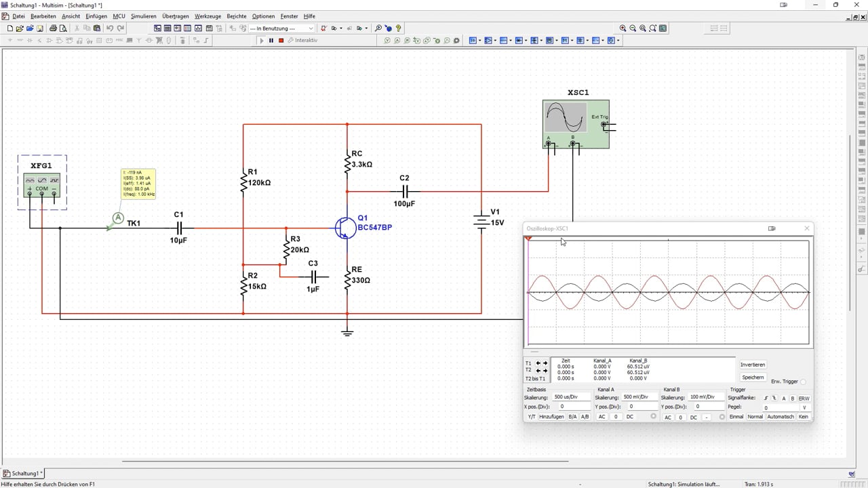Click Kanal B Skalierung 100 mV/Div field

click(706, 397)
